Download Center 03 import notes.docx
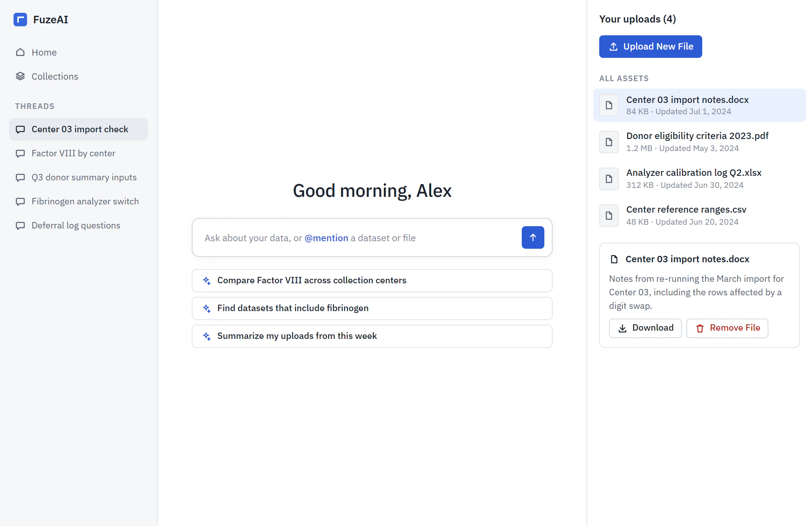 click(645, 328)
